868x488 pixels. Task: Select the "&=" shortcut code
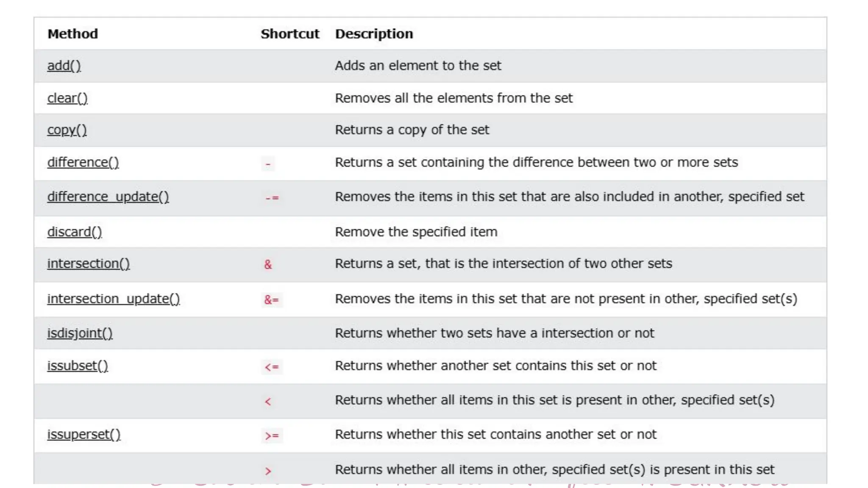(x=271, y=300)
